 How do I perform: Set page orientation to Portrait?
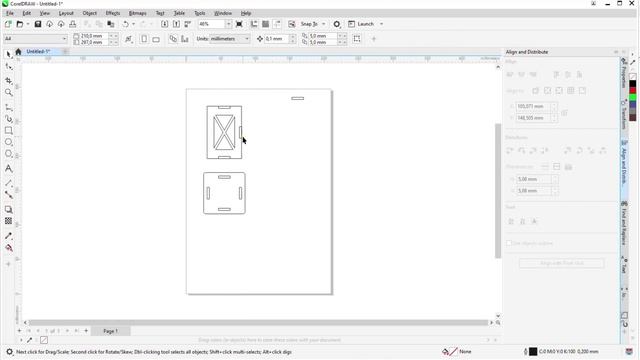click(x=144, y=39)
